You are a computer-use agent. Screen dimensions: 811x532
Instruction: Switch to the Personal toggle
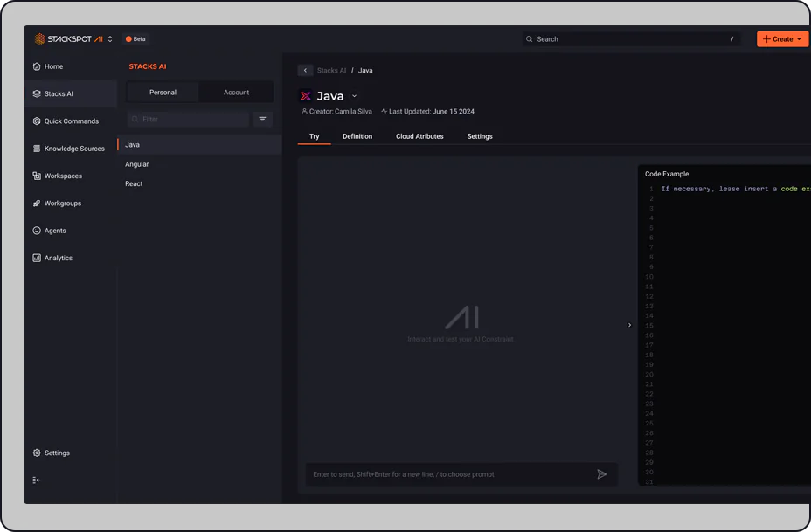[163, 92]
